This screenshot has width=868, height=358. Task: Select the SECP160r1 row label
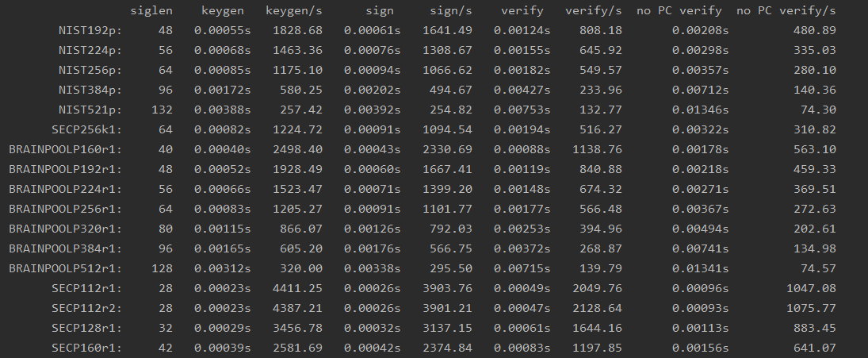pos(87,348)
